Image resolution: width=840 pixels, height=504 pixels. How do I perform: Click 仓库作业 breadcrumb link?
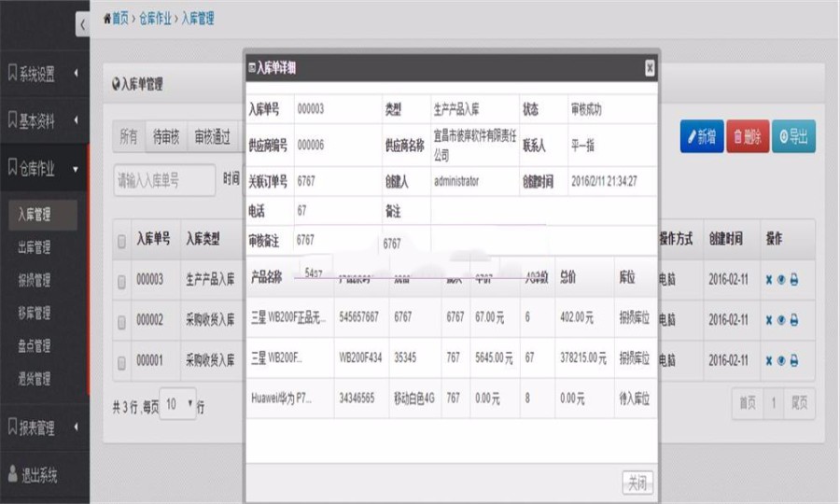[x=155, y=19]
